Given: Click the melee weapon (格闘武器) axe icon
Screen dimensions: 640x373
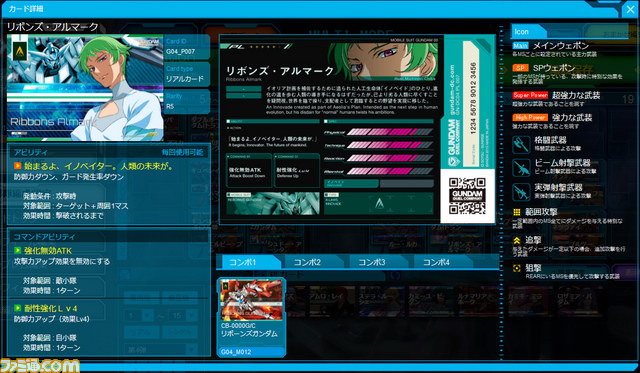Looking at the screenshot, I should tap(521, 144).
